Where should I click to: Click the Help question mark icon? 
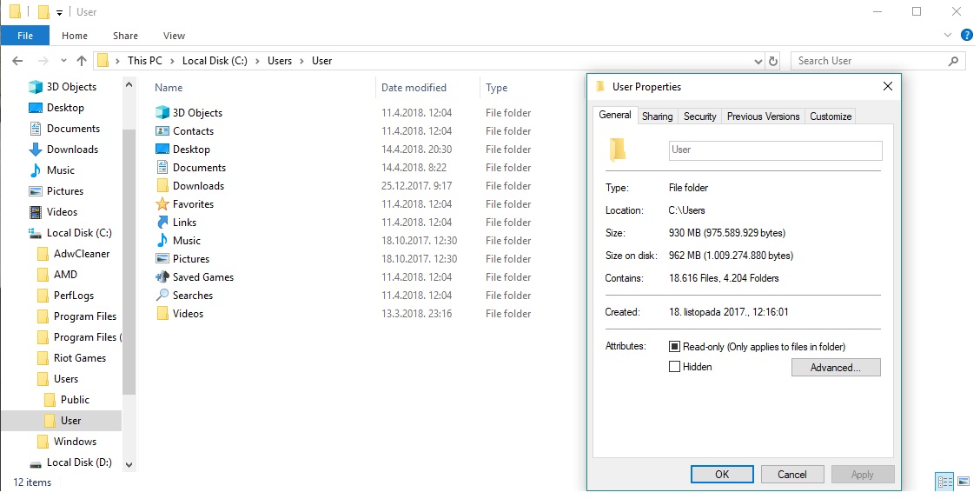pyautogui.click(x=966, y=36)
